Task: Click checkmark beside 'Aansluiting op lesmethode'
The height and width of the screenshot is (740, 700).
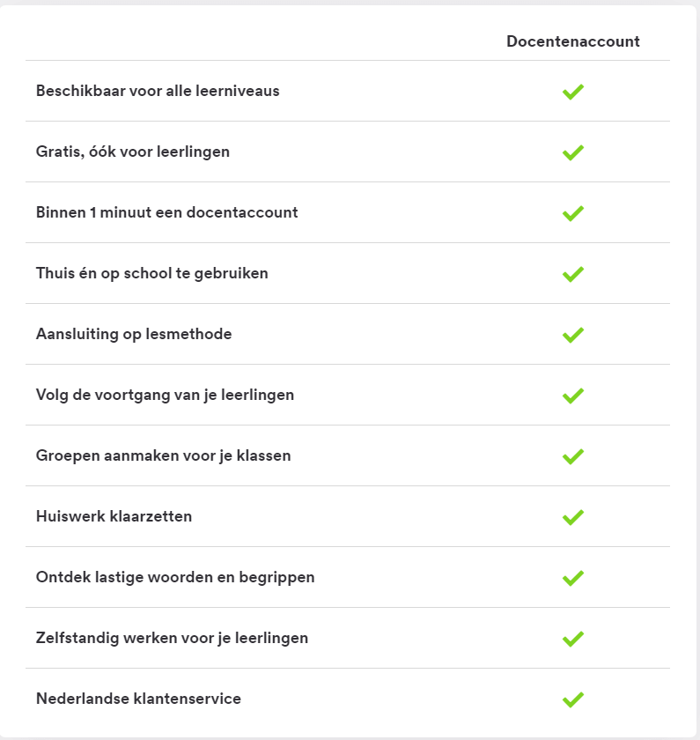Action: 573,335
